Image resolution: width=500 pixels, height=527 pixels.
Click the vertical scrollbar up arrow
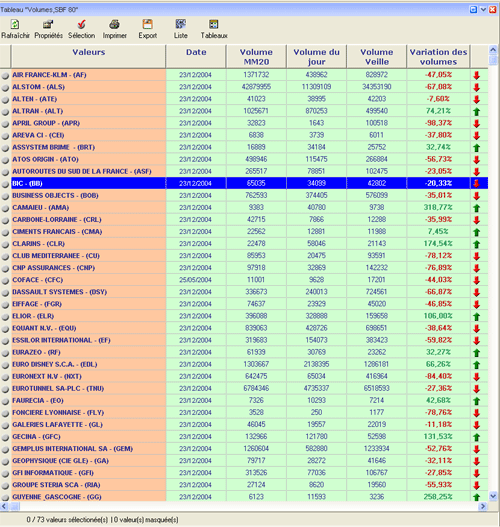[x=493, y=50]
